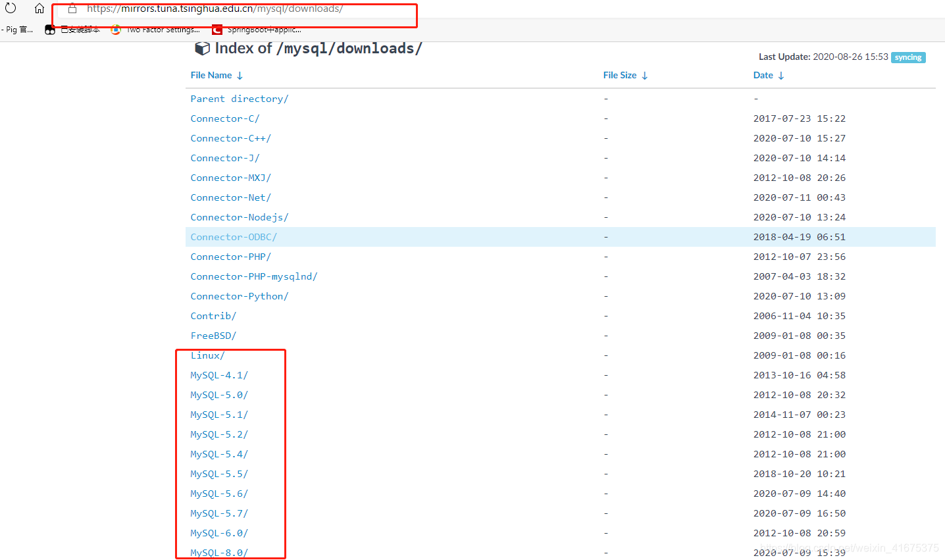Open the Connector-Python/ folder
This screenshot has height=560, width=945.
click(x=240, y=296)
